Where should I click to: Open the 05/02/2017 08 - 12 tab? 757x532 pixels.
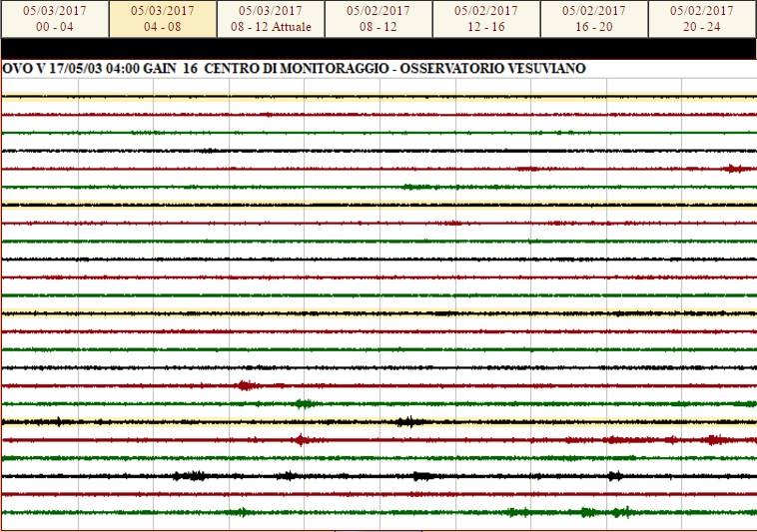[x=378, y=19]
